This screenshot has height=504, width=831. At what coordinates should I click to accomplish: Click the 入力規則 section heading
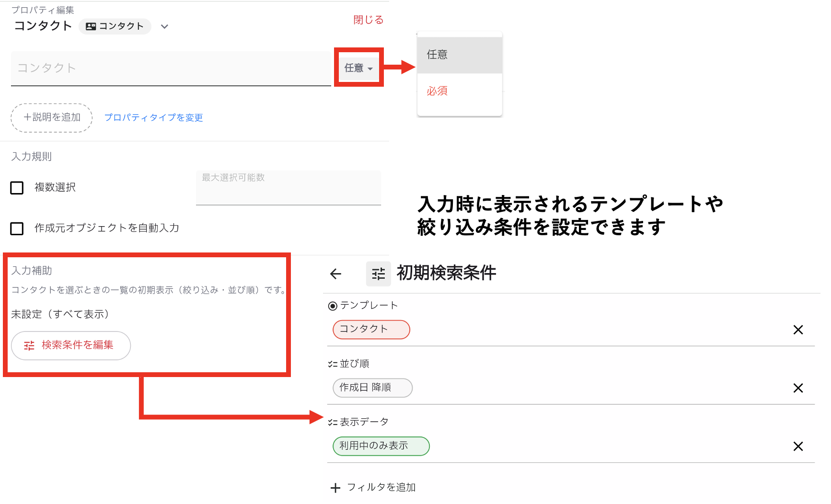pos(31,157)
